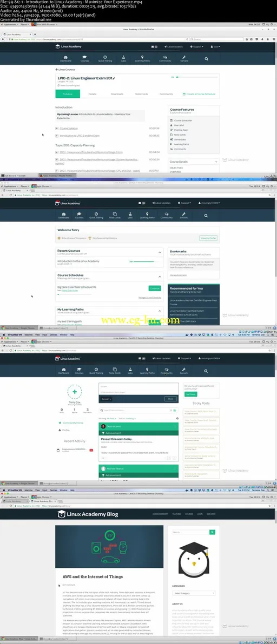
Task: Open AWS and the Internet of Things article
Action: point(93,576)
